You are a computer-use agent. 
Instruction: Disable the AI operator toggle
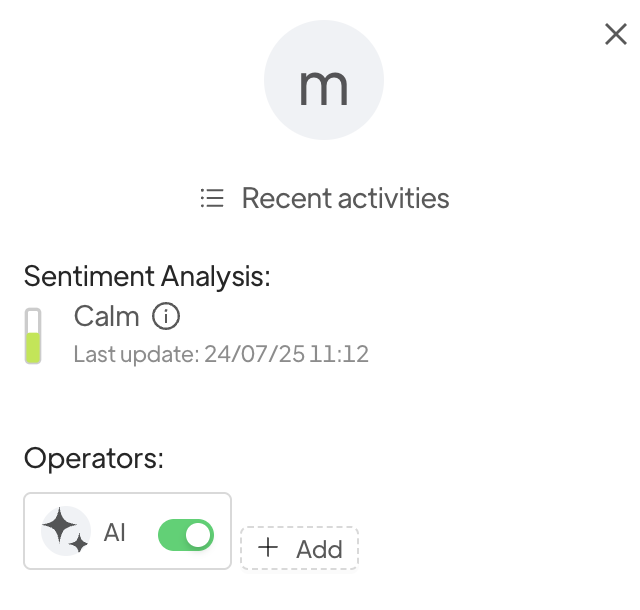pyautogui.click(x=186, y=535)
